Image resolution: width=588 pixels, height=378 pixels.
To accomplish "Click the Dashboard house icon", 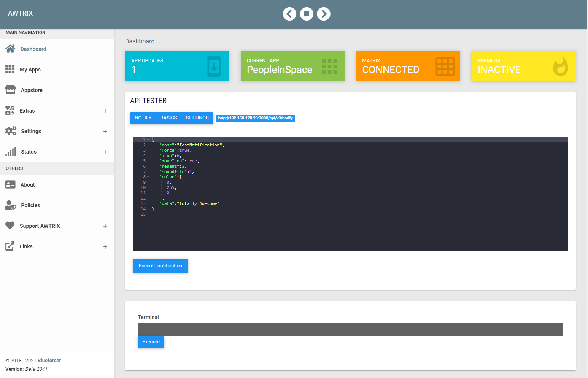I will (x=10, y=49).
